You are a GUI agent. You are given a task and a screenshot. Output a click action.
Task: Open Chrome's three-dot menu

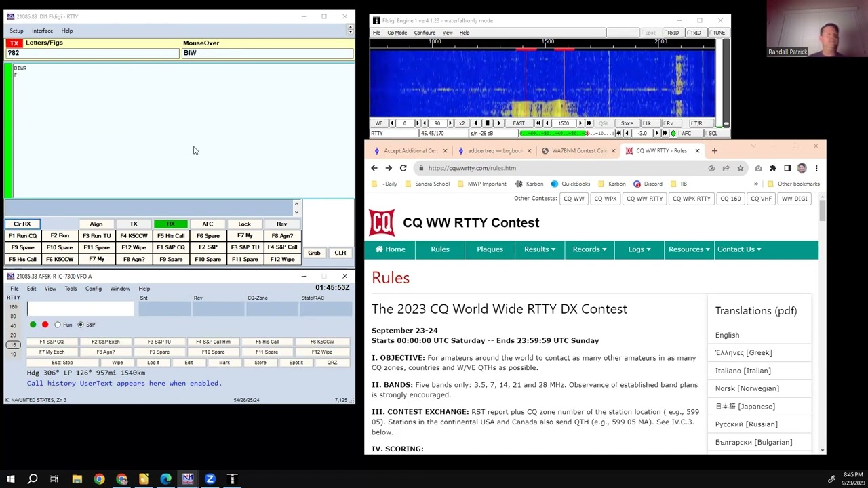(x=816, y=168)
